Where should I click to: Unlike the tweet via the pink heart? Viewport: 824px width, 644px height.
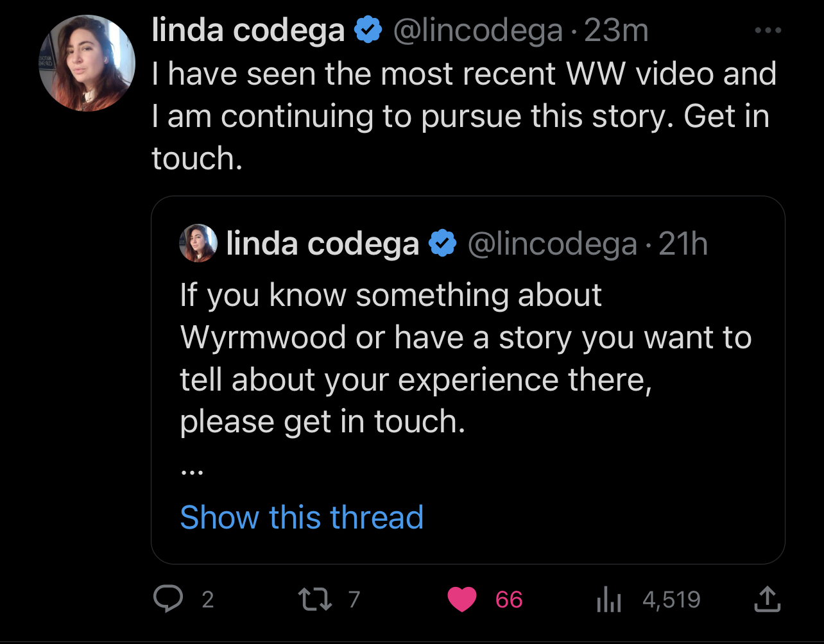click(461, 600)
